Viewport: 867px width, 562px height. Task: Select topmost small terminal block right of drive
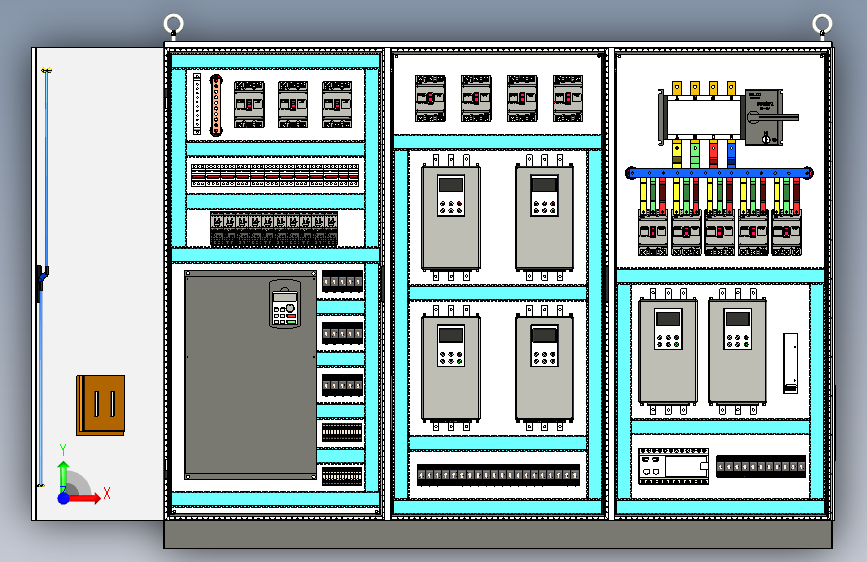[342, 282]
